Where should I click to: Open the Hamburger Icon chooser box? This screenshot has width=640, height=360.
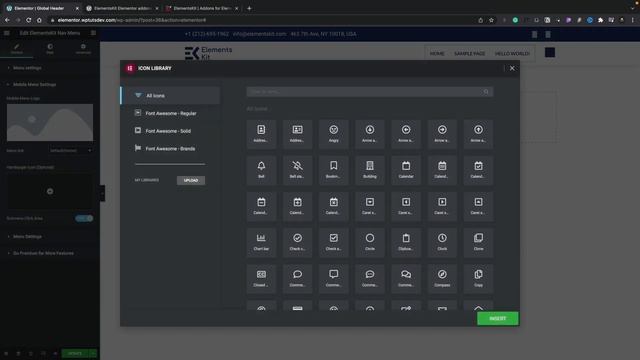[x=50, y=191]
